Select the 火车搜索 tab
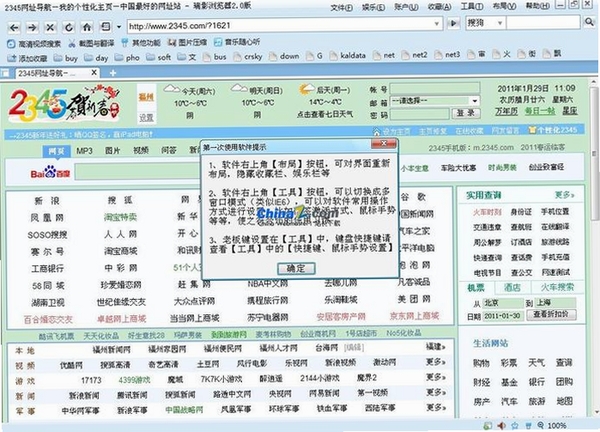The height and width of the screenshot is (432, 600). coord(557,287)
